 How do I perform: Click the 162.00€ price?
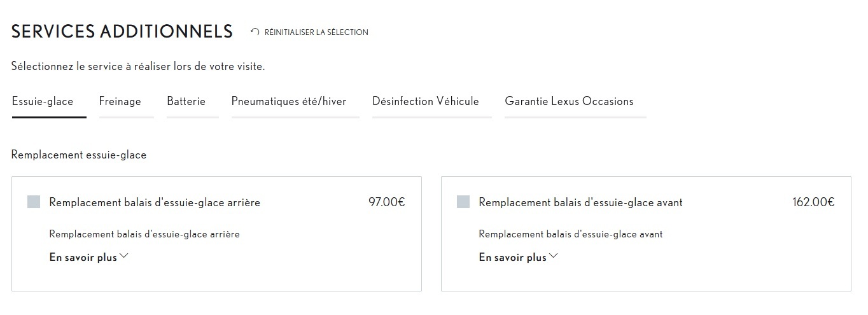(x=813, y=203)
